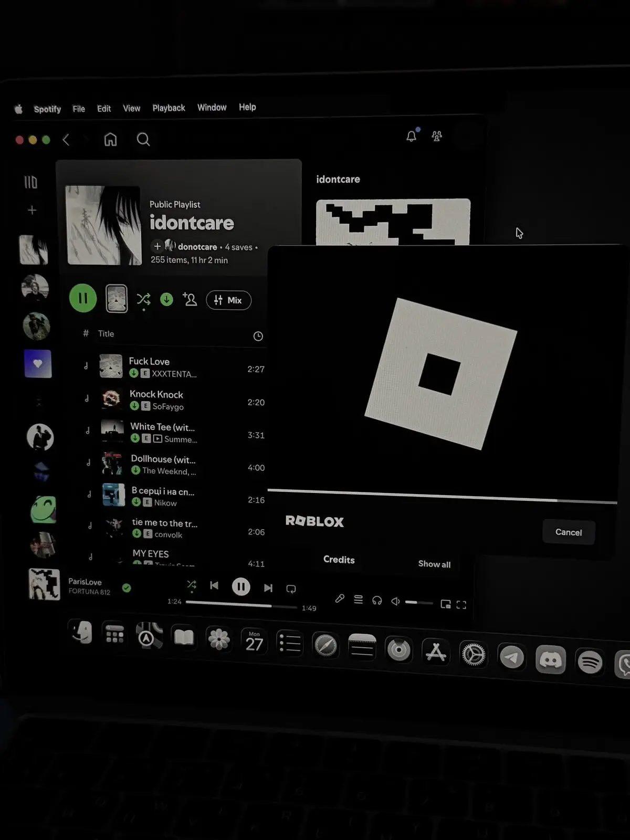Toggle repeat in the player bar
630x840 pixels.
click(x=291, y=589)
